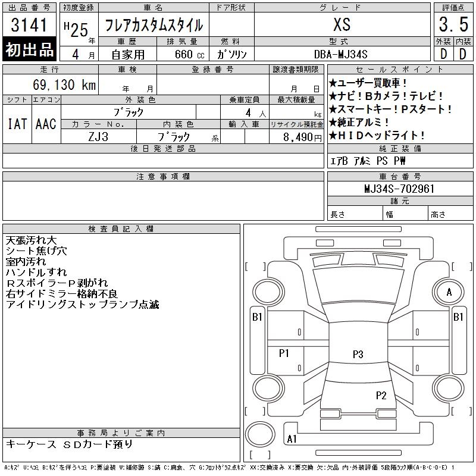Select the 注意事項欄 section header
The height and width of the screenshot is (476, 476).
click(163, 176)
